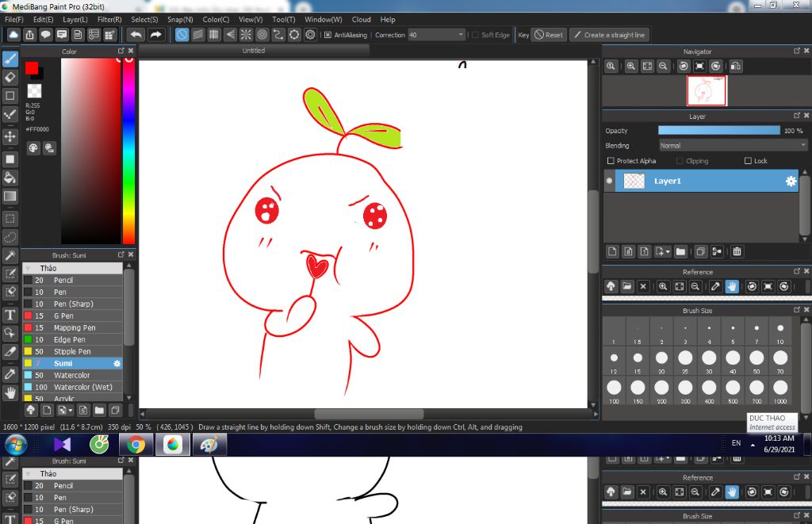812x524 pixels.
Task: Activate the Gradient tool
Action: (x=10, y=197)
